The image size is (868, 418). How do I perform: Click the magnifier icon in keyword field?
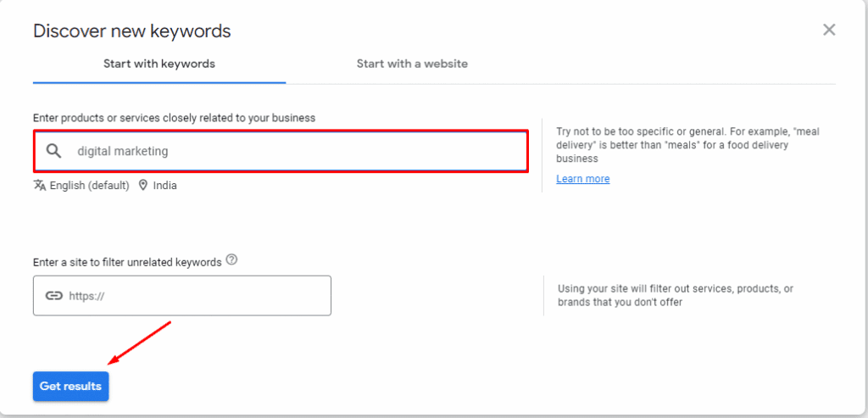[x=54, y=151]
